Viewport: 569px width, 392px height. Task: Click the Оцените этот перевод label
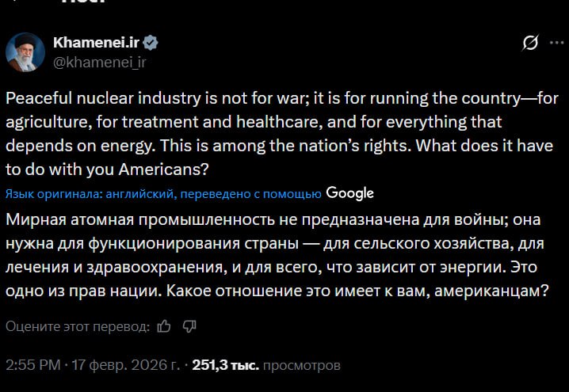coord(77,326)
